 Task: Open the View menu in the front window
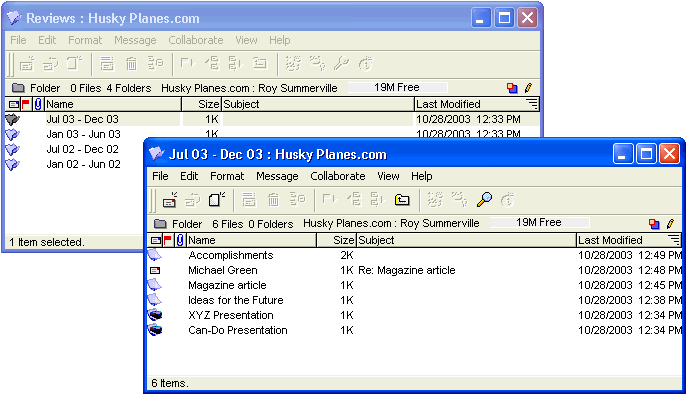point(388,176)
